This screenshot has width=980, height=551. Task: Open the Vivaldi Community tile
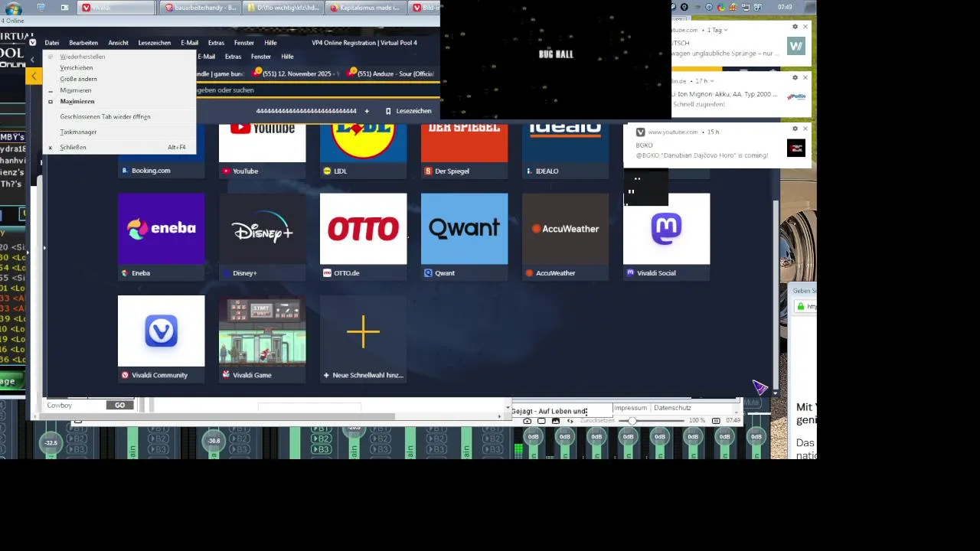[x=161, y=338]
